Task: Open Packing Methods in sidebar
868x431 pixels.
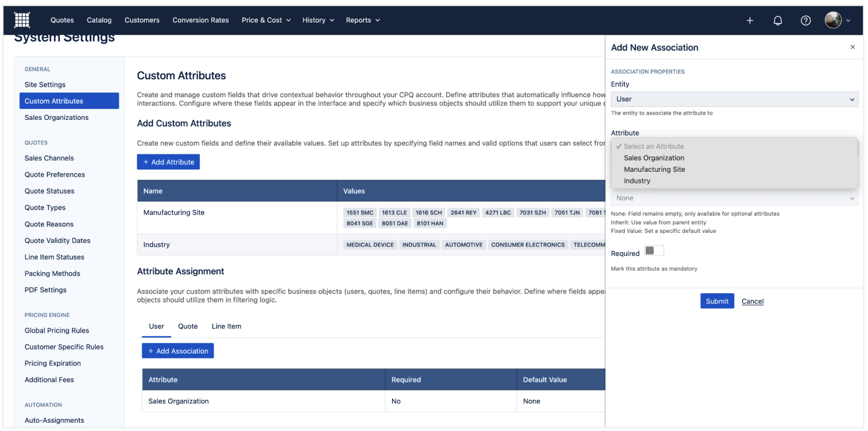Action: coord(53,273)
